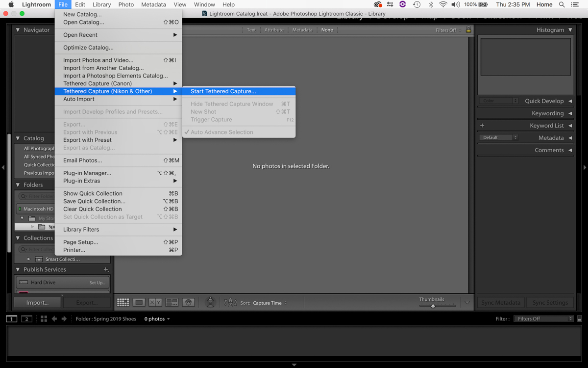Switch to Grid view in toolbar
588x368 pixels.
tap(123, 303)
